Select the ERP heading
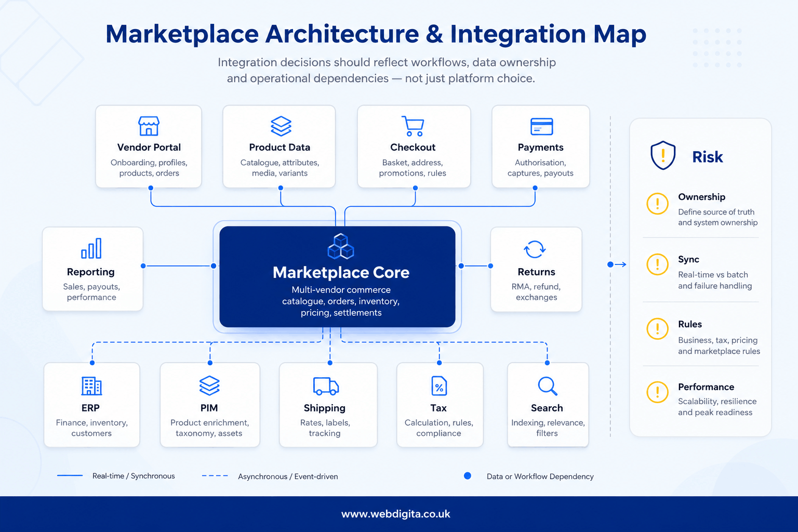 [90, 408]
